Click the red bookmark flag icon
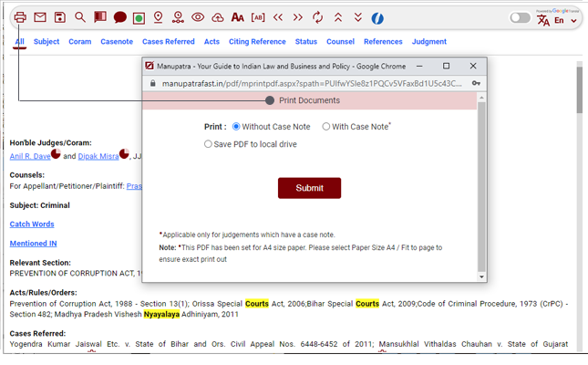 pos(100,17)
